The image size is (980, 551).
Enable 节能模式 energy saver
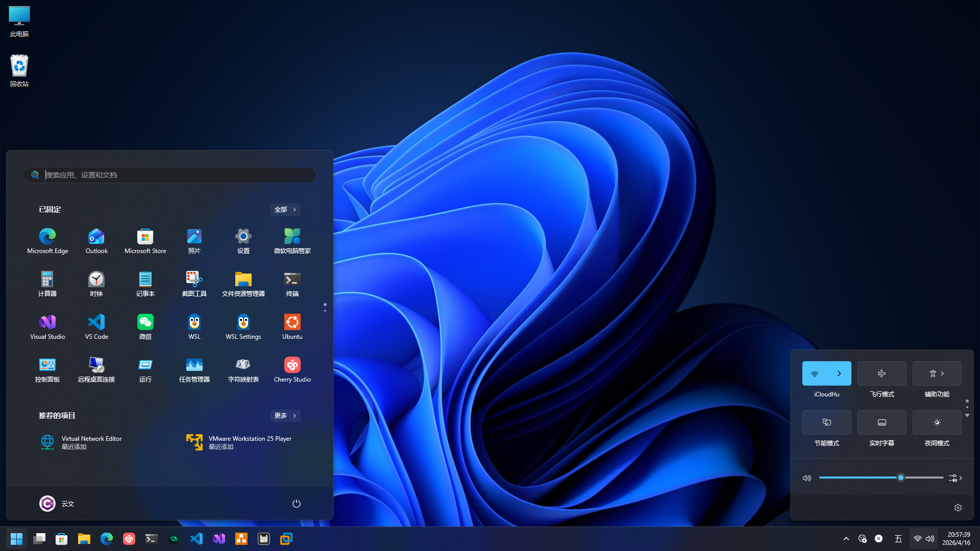click(826, 422)
